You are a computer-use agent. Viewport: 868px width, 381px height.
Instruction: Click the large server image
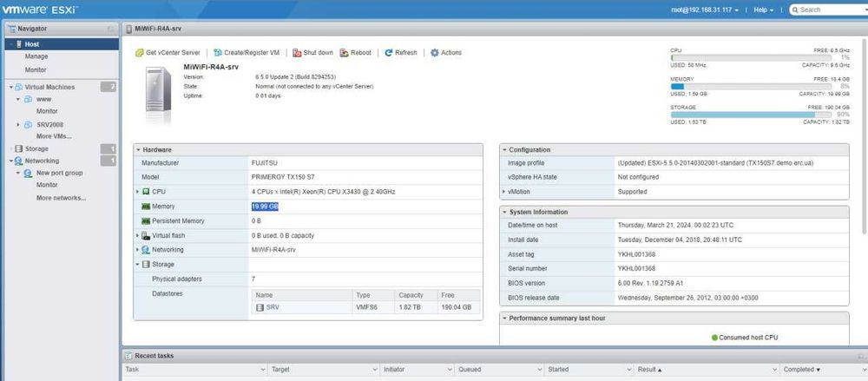[158, 89]
